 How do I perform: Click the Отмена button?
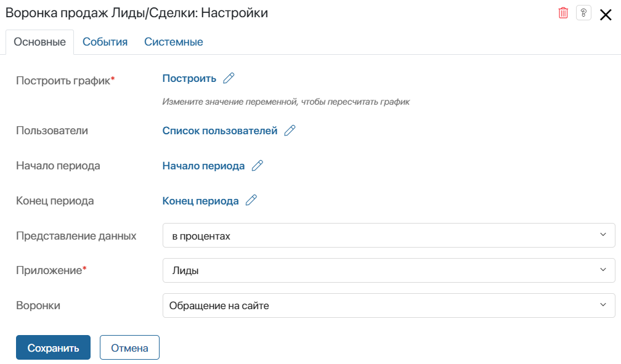tap(129, 348)
